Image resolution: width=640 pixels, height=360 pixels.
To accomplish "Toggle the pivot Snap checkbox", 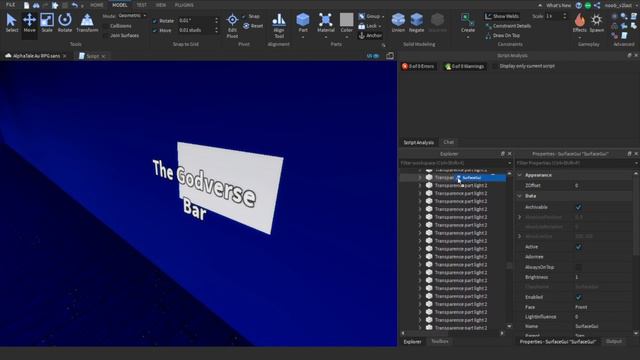I will [x=244, y=16].
